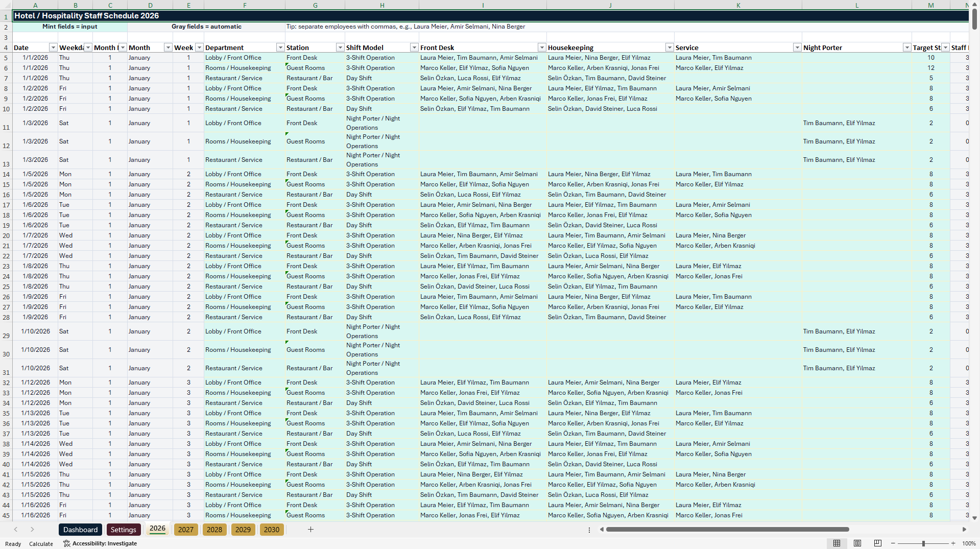Open the Weekday column filter dropdown
Viewport: 980px width, 549px height.
coord(88,47)
